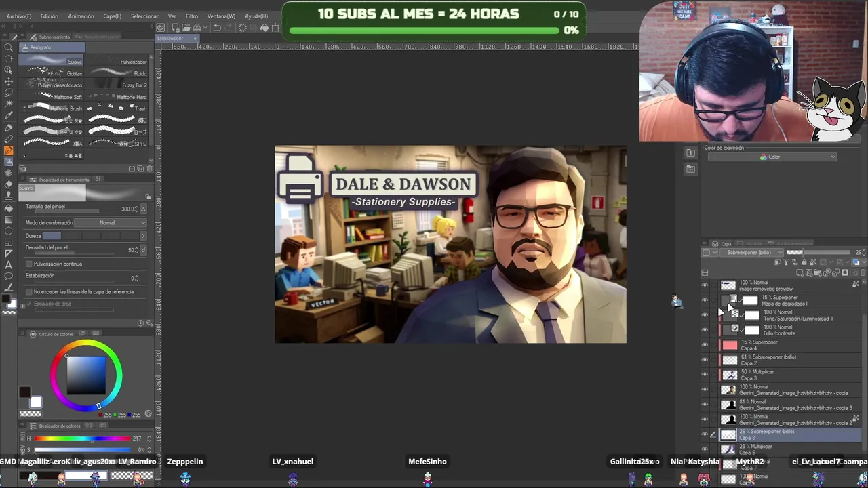The width and height of the screenshot is (868, 488).
Task: Select the highlighted Brush tool
Action: pyautogui.click(x=9, y=150)
